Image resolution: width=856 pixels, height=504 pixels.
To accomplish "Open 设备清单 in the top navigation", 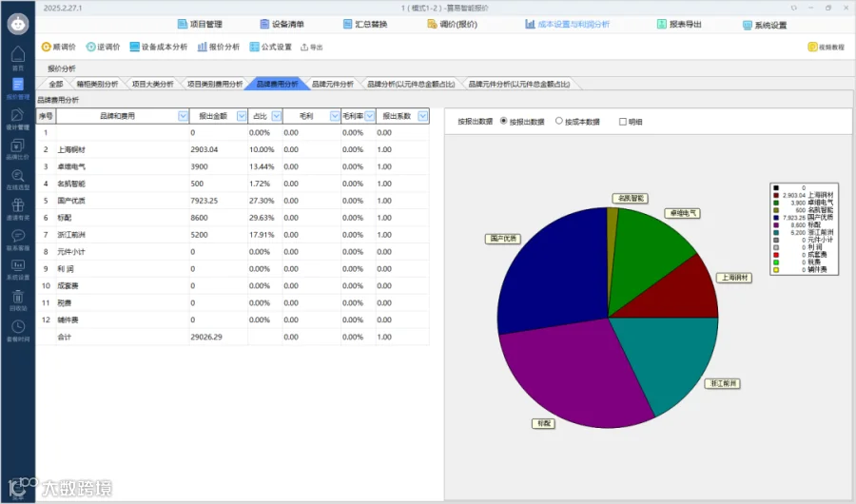I will 282,24.
